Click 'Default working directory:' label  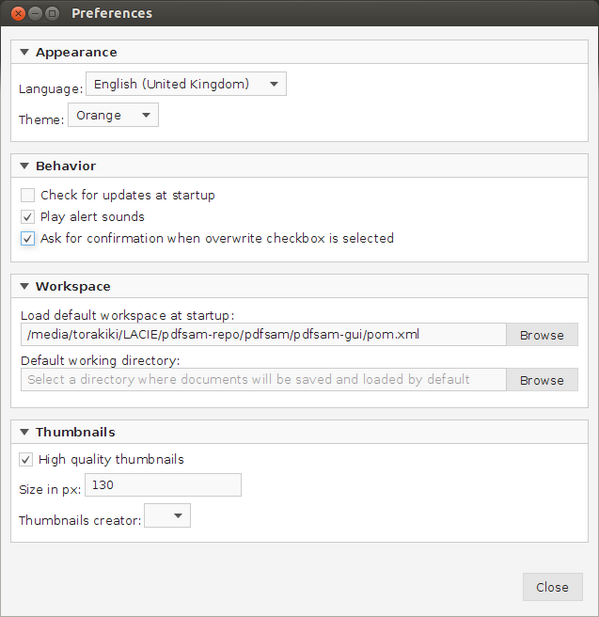tap(100, 361)
